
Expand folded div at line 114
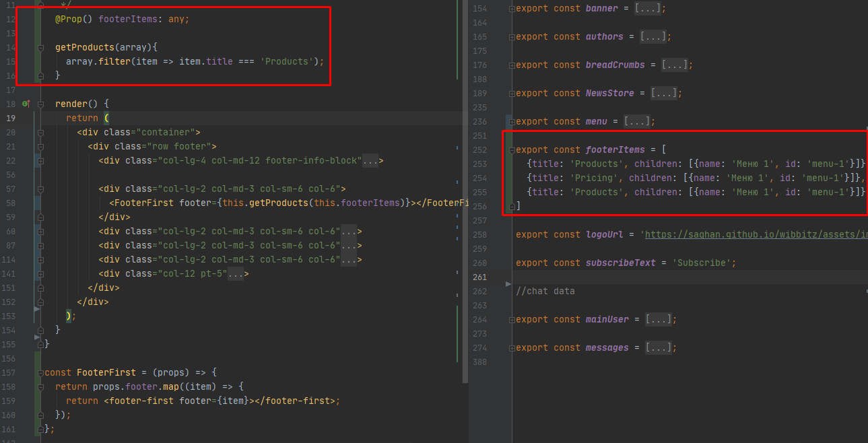(x=40, y=259)
